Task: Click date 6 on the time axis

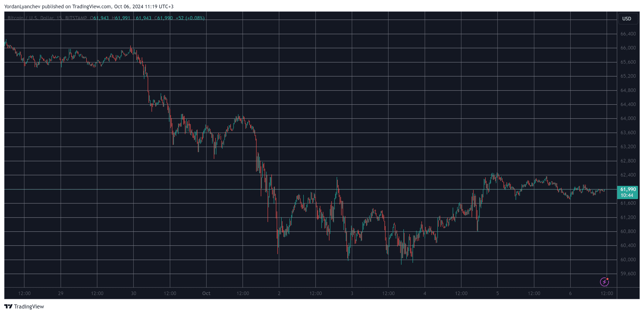Action: tap(570, 293)
